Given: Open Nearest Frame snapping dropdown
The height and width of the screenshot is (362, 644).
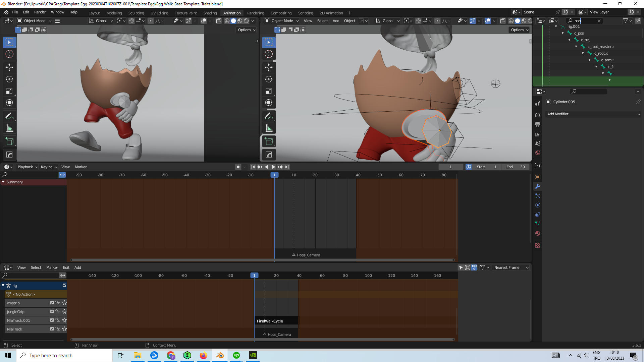Looking at the screenshot, I should [511, 267].
